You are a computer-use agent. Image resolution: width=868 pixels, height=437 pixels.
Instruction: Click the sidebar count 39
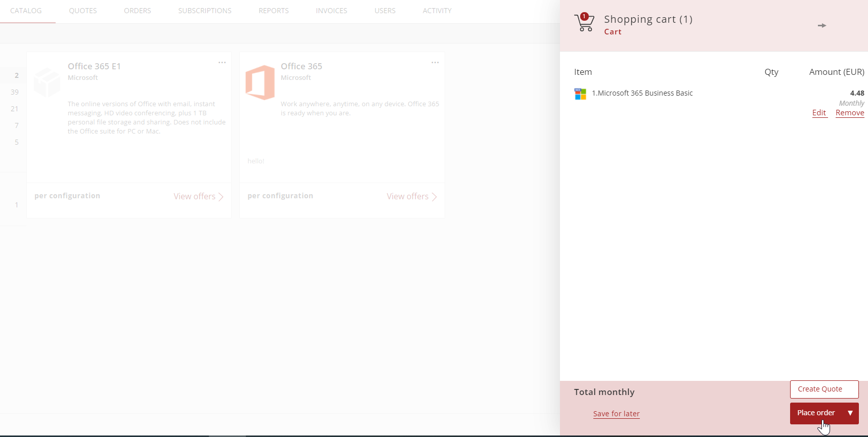tap(15, 92)
